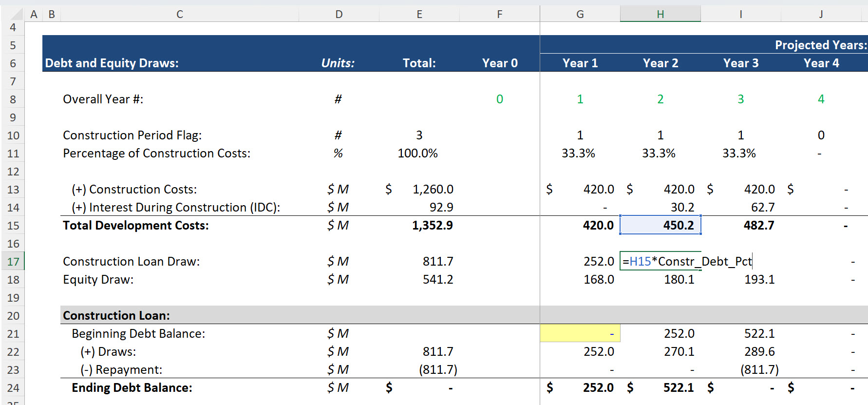Select the column G header
This screenshot has width=868, height=405.
tap(580, 14)
